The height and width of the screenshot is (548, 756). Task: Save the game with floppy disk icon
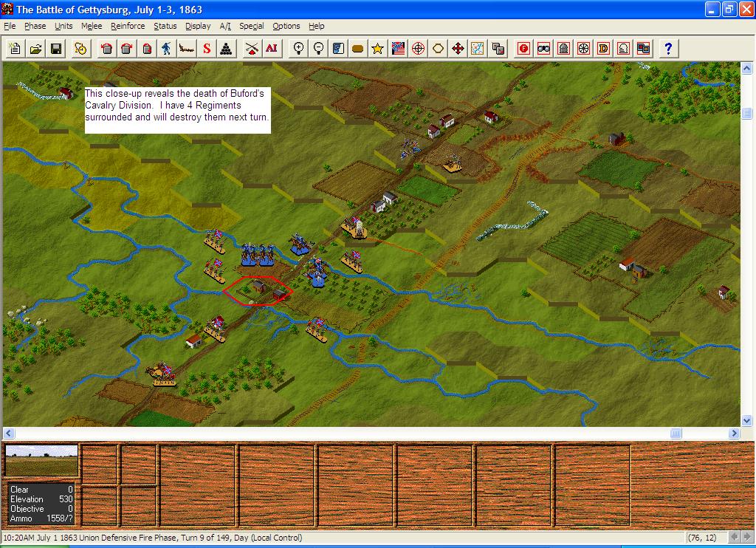56,48
